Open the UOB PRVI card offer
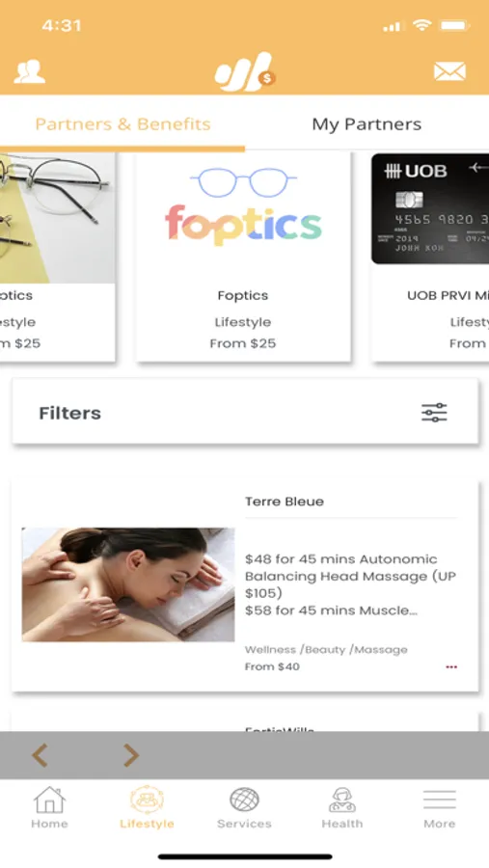The height and width of the screenshot is (868, 489). [430, 257]
